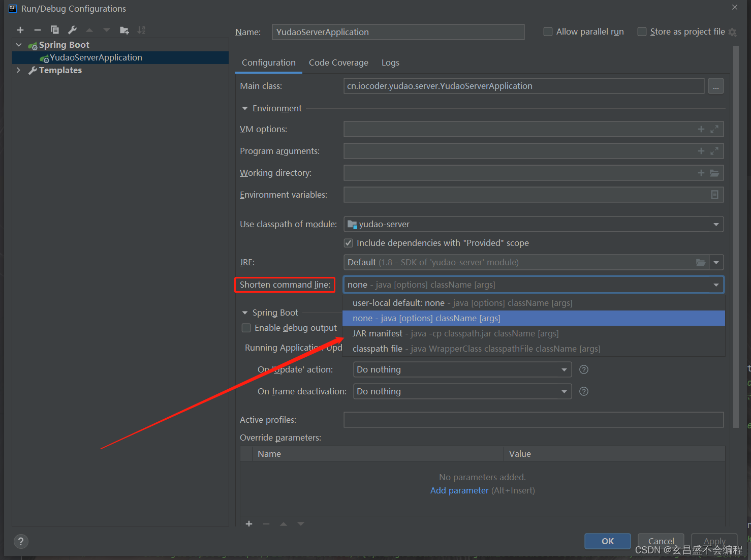
Task: Move configuration up arrow in toolbar
Action: click(89, 30)
